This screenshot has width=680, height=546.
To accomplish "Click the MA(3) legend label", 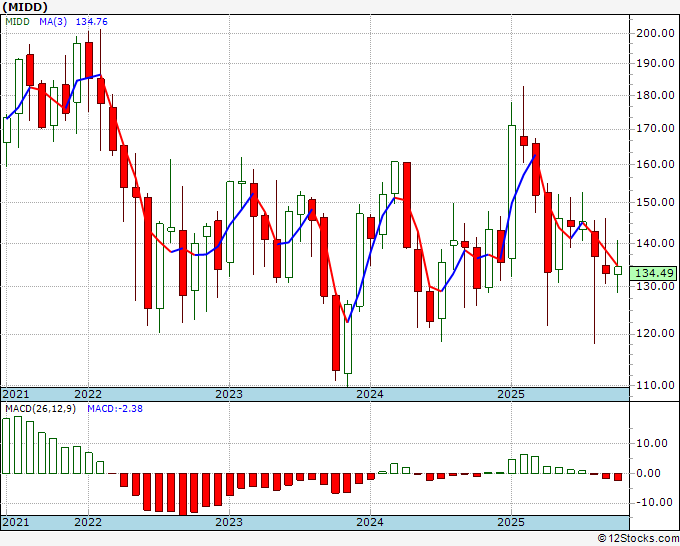I will (x=53, y=22).
